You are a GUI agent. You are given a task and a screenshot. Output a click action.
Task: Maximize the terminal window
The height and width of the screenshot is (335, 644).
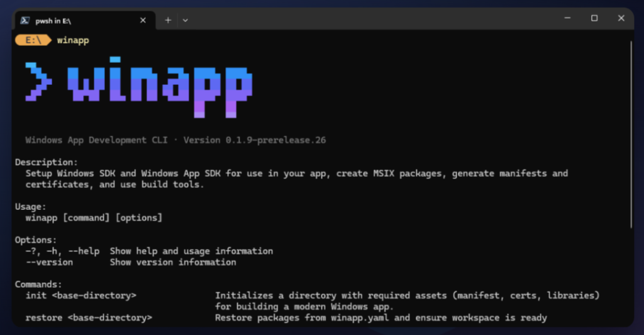click(x=594, y=19)
